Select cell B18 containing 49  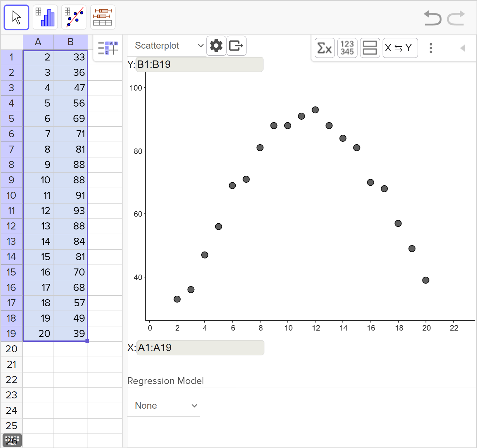pos(70,318)
